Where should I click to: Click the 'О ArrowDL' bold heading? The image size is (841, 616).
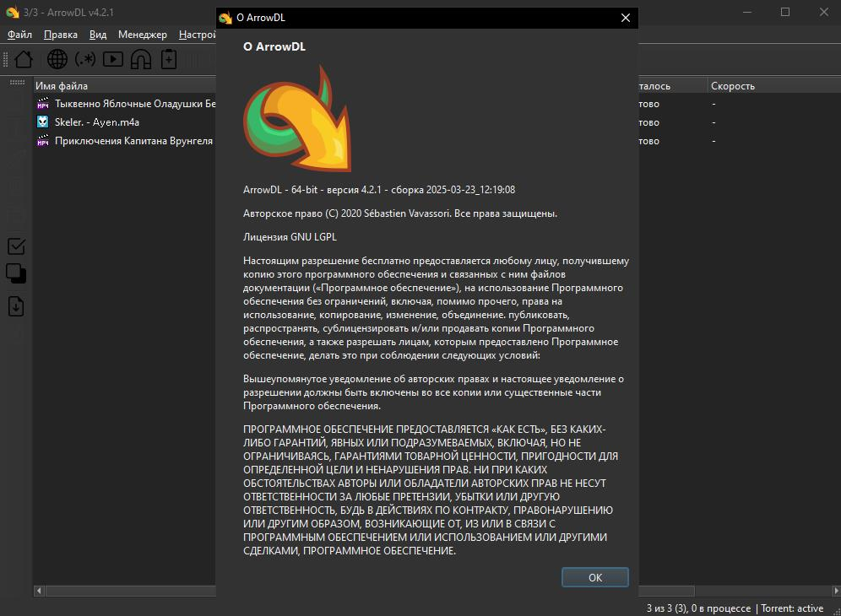pyautogui.click(x=274, y=46)
